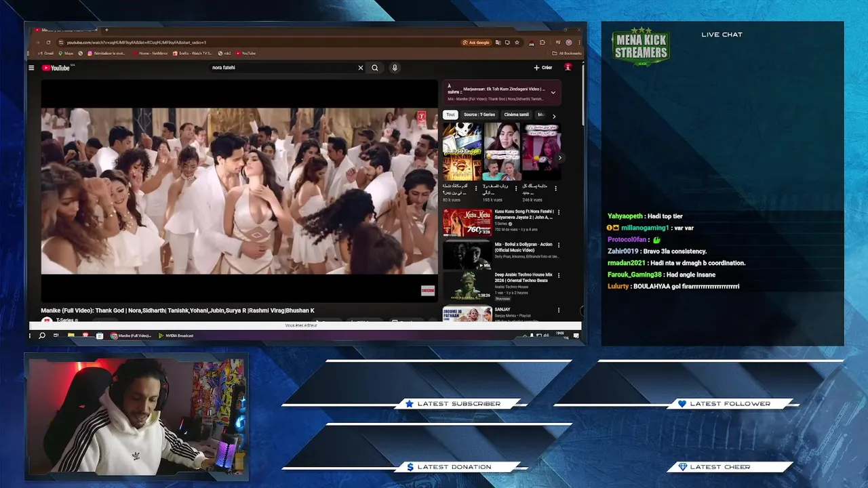Open a new browser tab with the plus
Image resolution: width=868 pixels, height=488 pixels.
pyautogui.click(x=106, y=30)
